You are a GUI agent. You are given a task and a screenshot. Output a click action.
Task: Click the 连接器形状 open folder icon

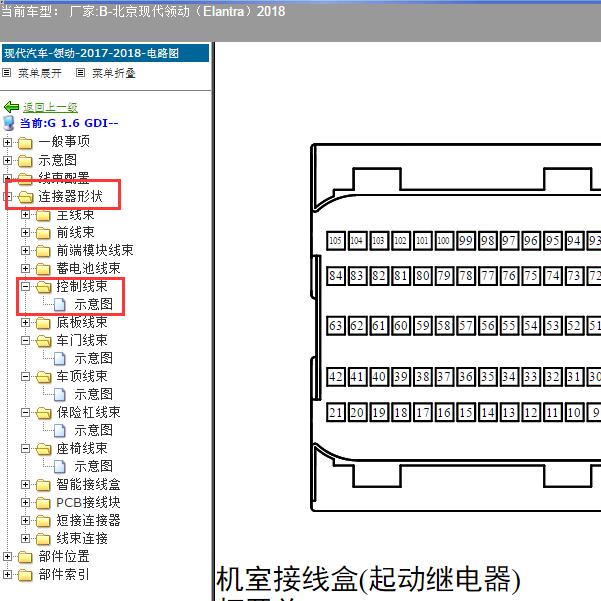[26, 197]
